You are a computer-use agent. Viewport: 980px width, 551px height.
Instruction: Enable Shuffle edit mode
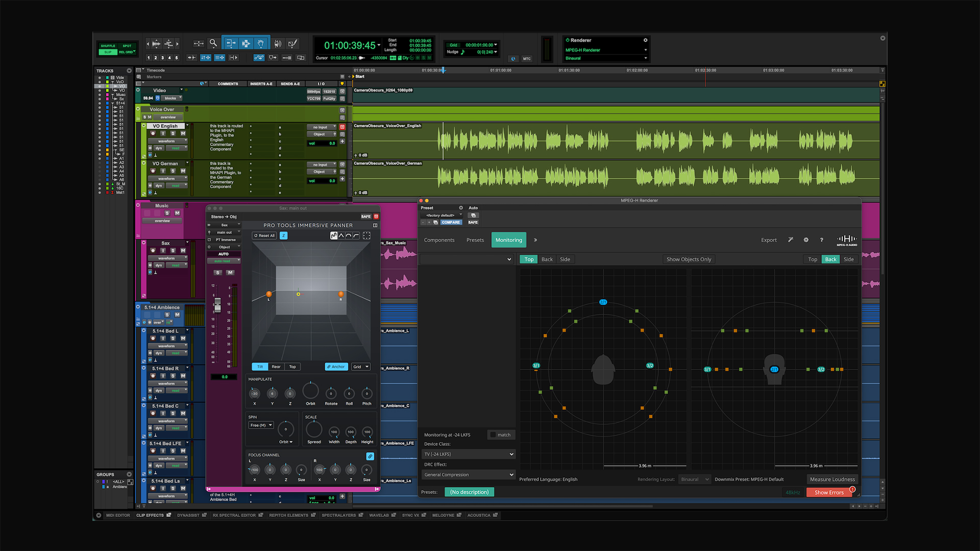108,46
